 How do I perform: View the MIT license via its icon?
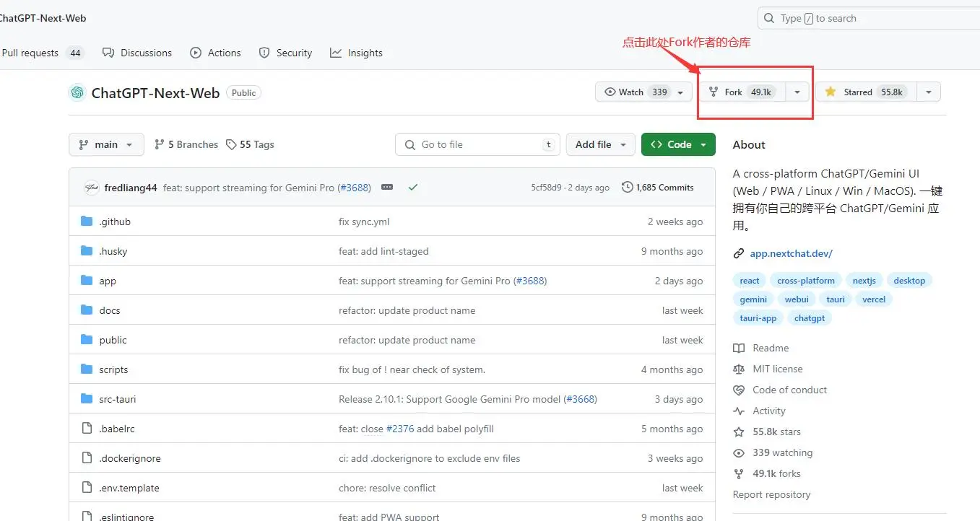tap(738, 369)
